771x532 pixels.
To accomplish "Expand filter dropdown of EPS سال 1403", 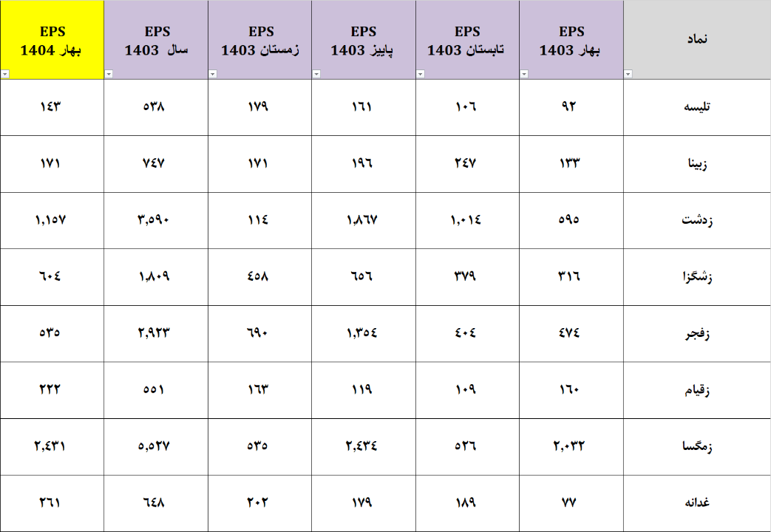I will pyautogui.click(x=109, y=74).
